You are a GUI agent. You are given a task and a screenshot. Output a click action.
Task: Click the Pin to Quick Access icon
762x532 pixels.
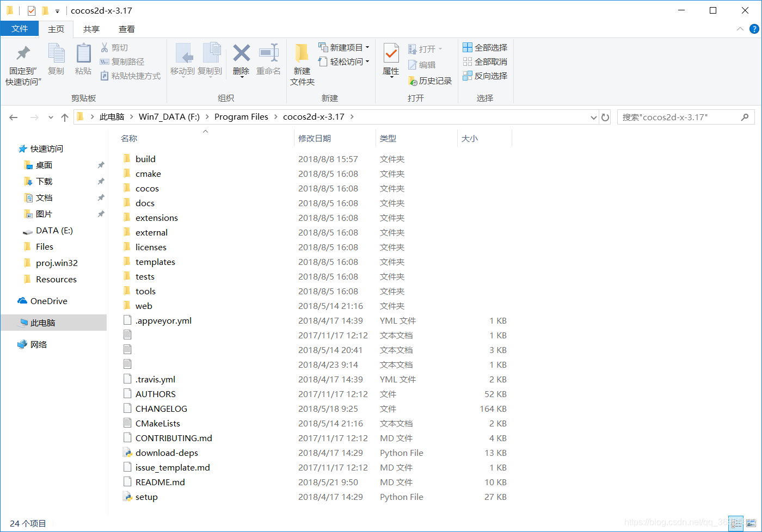23,53
